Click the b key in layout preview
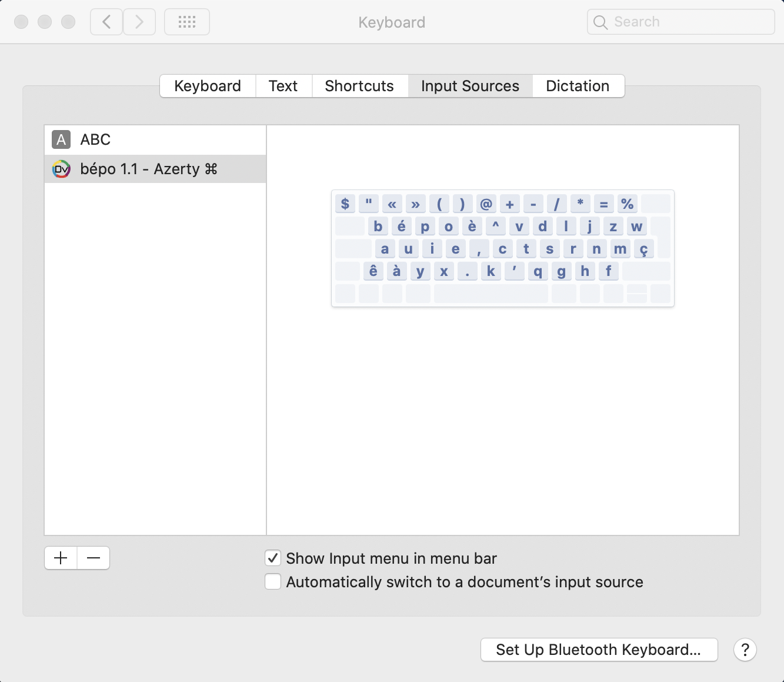 click(x=378, y=226)
